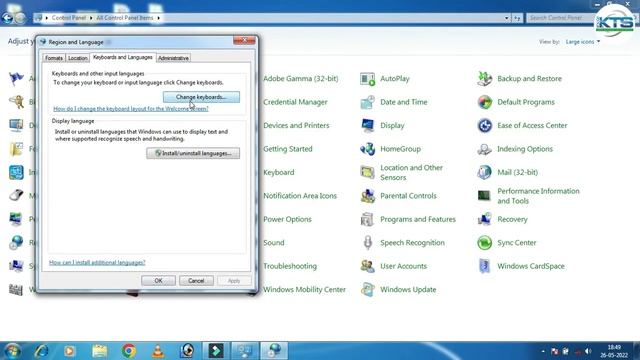This screenshot has height=360, width=640.
Task: Open the Windows CardSpace icon
Action: pos(484,266)
